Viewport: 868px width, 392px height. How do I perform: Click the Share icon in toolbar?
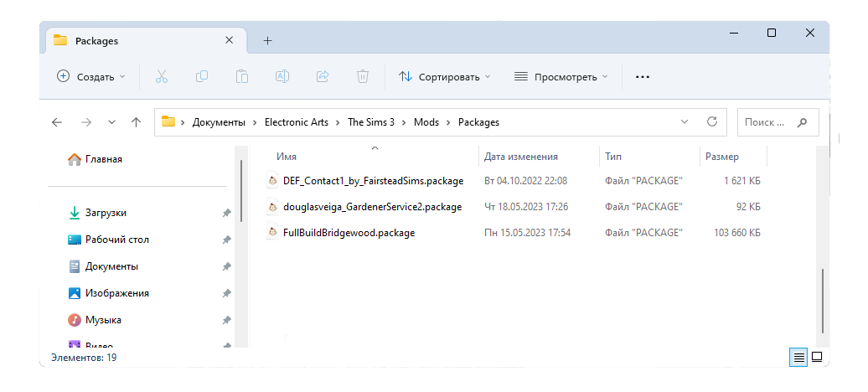tap(323, 76)
